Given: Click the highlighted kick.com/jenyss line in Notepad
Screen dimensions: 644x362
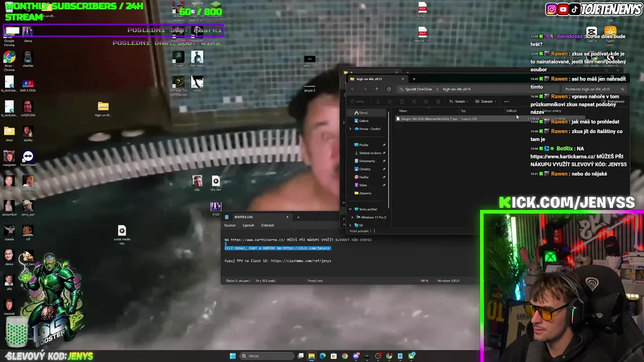Looking at the screenshot, I should tap(277, 248).
